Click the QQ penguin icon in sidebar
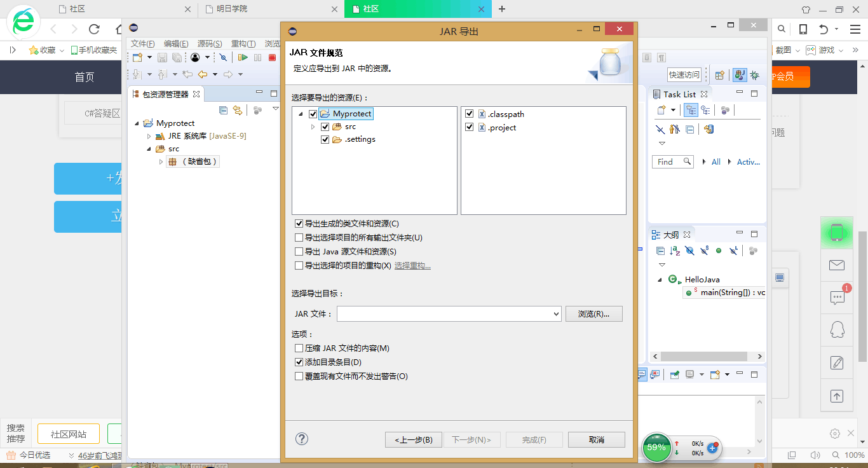This screenshot has height=468, width=868. coord(837,329)
